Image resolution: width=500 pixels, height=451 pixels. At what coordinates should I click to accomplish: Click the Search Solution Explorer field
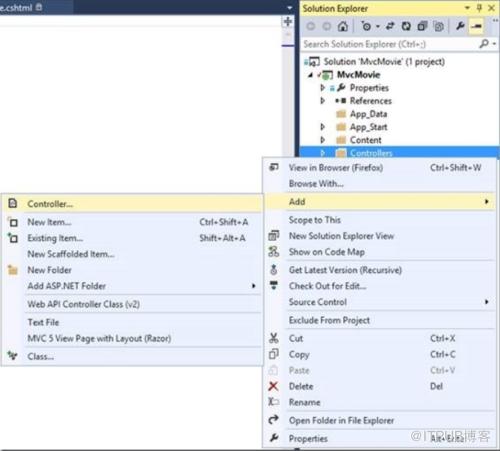[x=390, y=44]
